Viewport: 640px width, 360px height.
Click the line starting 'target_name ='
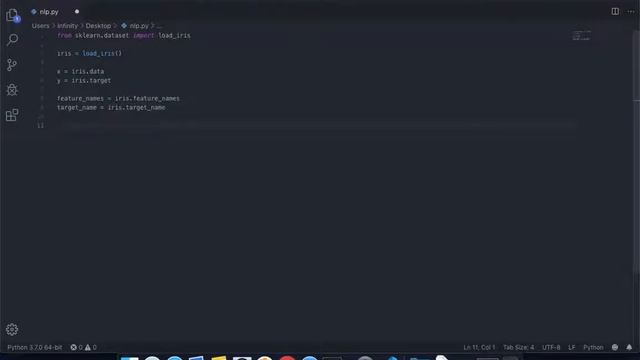(111, 107)
